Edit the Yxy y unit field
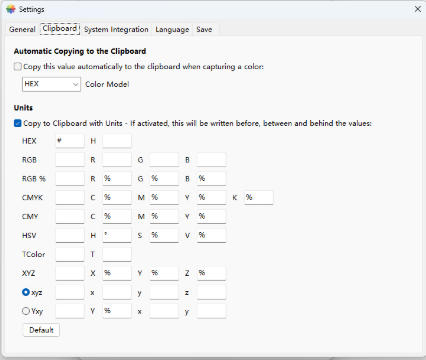The width and height of the screenshot is (426, 360). click(x=211, y=311)
